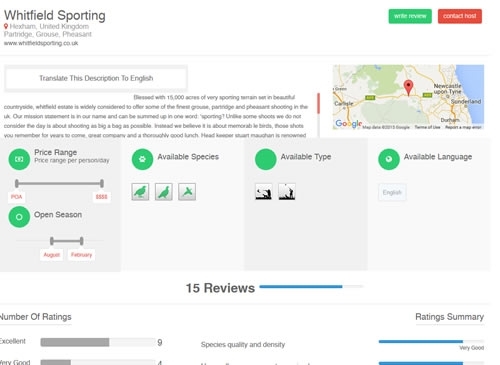Click the Google logo on the map
The image size is (500, 365).
click(x=348, y=123)
